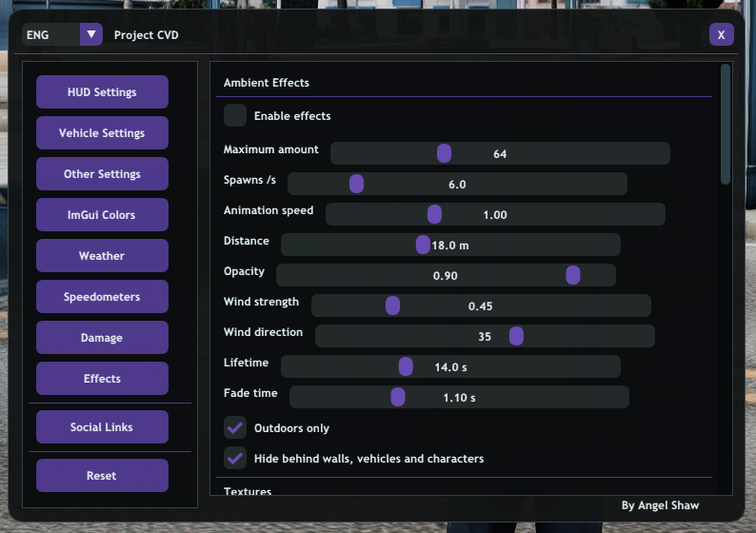Click the Wind direction slider handle
The height and width of the screenshot is (533, 756).
[x=516, y=336]
